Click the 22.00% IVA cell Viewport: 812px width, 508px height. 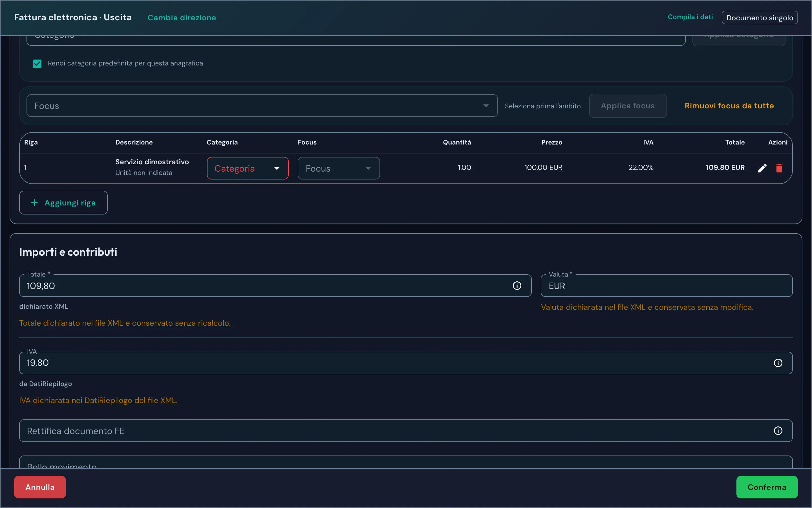point(641,167)
